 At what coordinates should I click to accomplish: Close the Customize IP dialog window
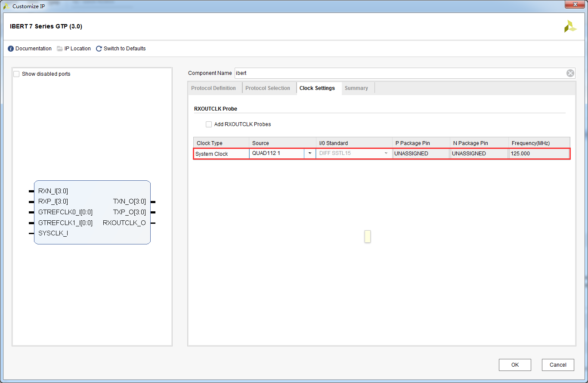pyautogui.click(x=576, y=4)
